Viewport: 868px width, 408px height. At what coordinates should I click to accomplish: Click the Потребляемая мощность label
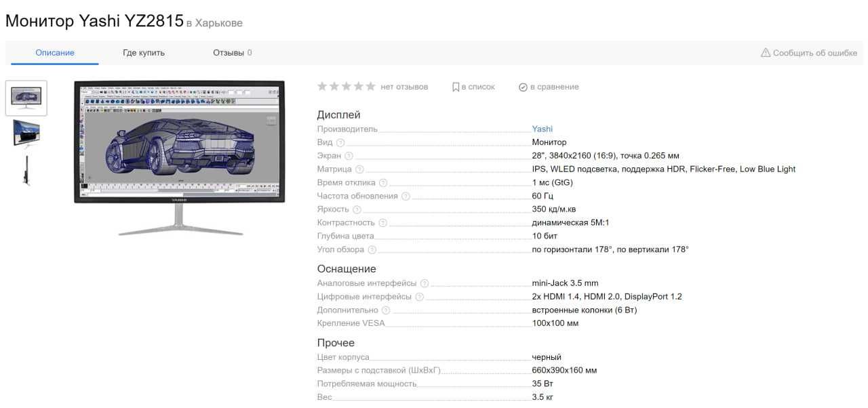tap(367, 384)
